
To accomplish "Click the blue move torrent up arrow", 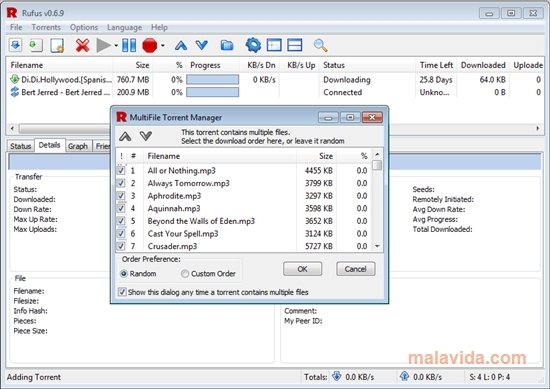I will click(x=181, y=45).
